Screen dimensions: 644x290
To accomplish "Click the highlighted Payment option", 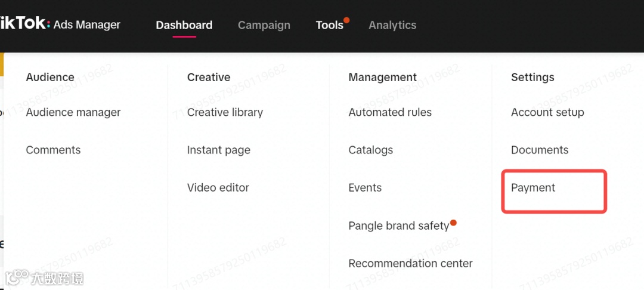I will coord(533,187).
